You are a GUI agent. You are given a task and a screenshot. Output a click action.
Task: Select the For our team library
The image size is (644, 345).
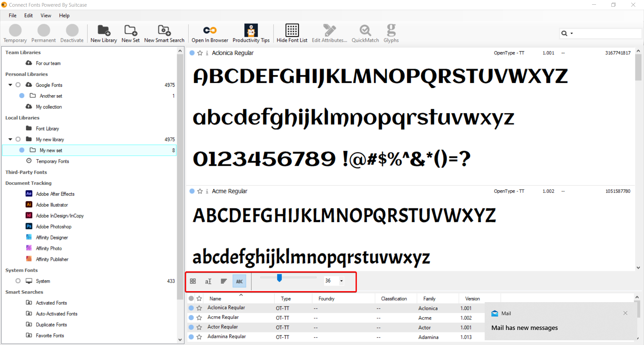(x=48, y=63)
